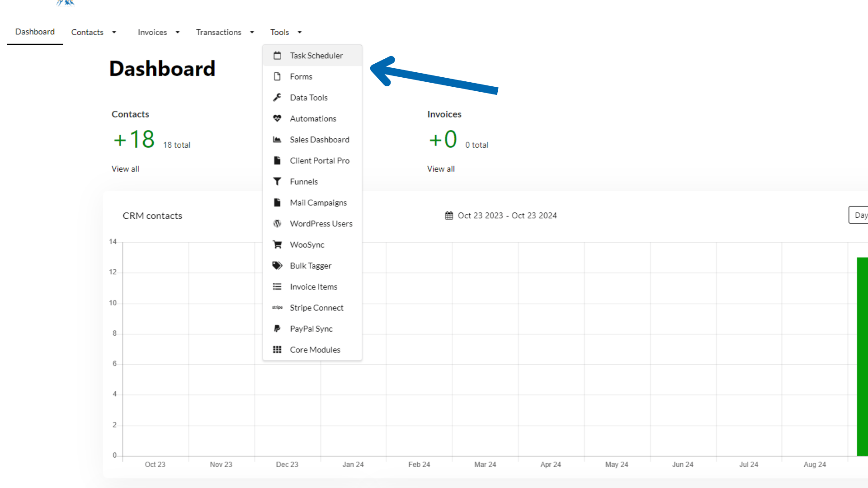This screenshot has height=488, width=868.
Task: Click the shopping cart icon for WooSync
Action: [277, 244]
